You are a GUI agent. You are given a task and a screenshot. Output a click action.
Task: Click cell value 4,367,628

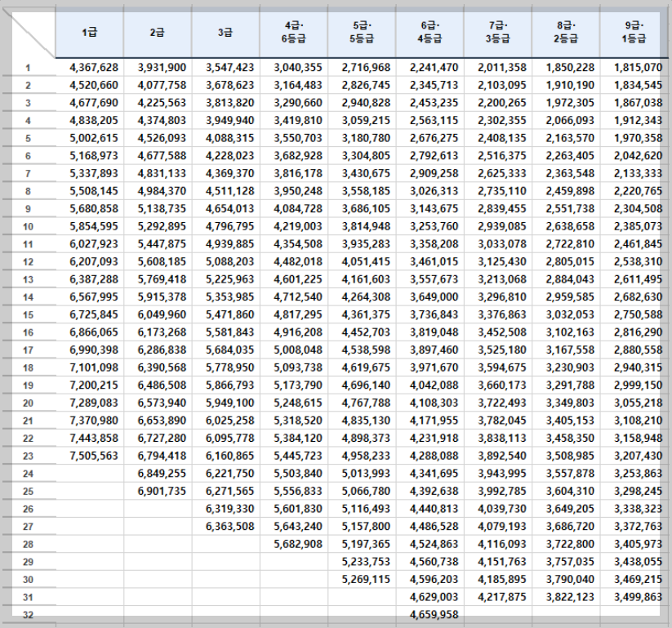click(x=94, y=67)
